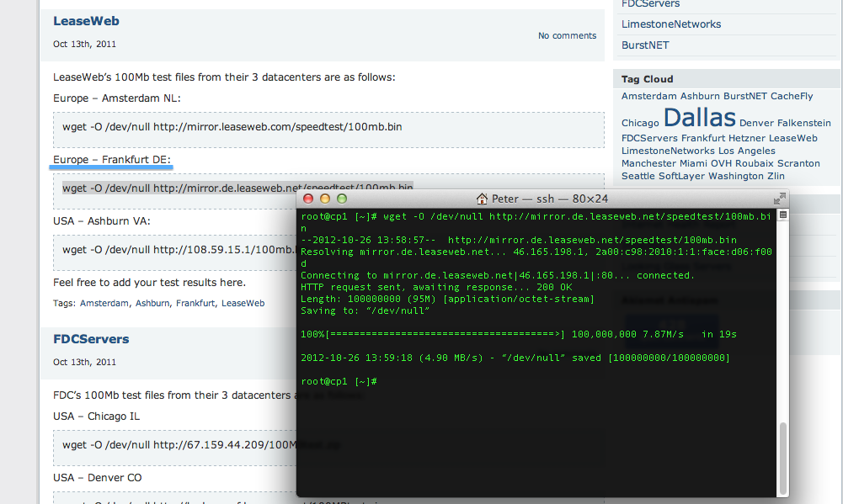The image size is (843, 504).
Task: Click the Terminal progress bar line showing 100%
Action: click(519, 334)
